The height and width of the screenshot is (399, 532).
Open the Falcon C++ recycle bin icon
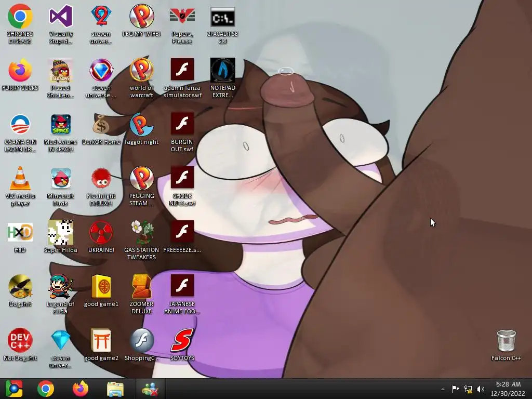pyautogui.click(x=506, y=345)
